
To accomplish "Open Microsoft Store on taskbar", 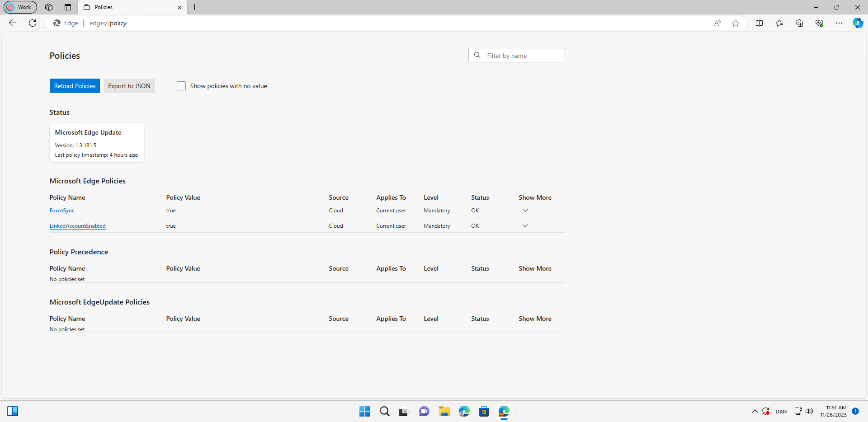I will click(484, 411).
